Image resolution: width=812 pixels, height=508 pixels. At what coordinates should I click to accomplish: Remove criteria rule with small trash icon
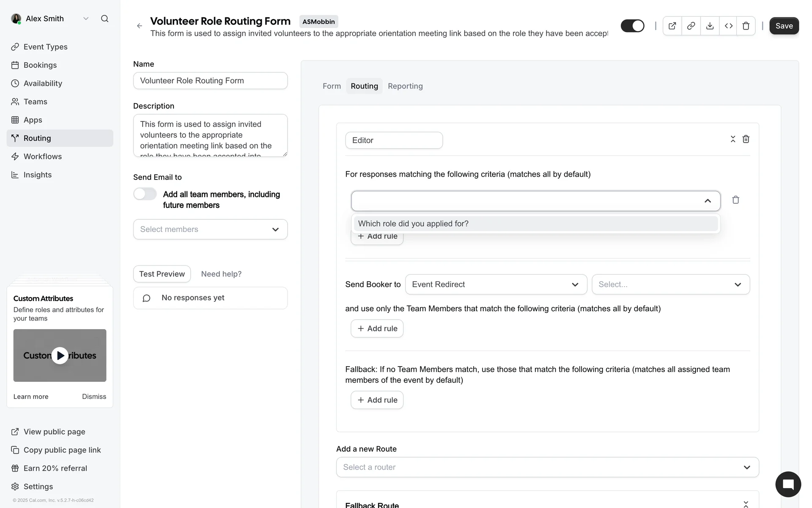pyautogui.click(x=735, y=200)
